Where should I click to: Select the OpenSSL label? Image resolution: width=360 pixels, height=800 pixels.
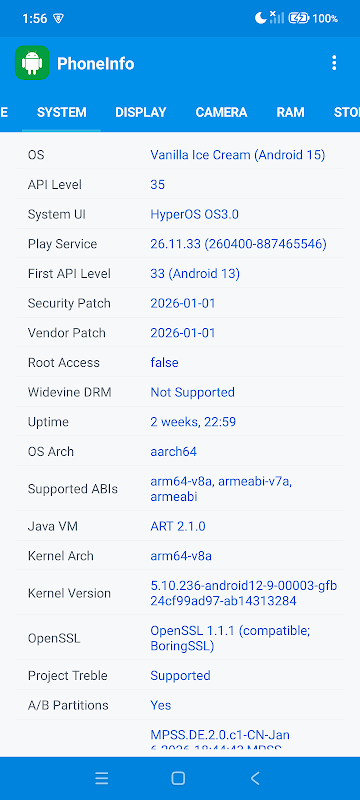point(54,638)
